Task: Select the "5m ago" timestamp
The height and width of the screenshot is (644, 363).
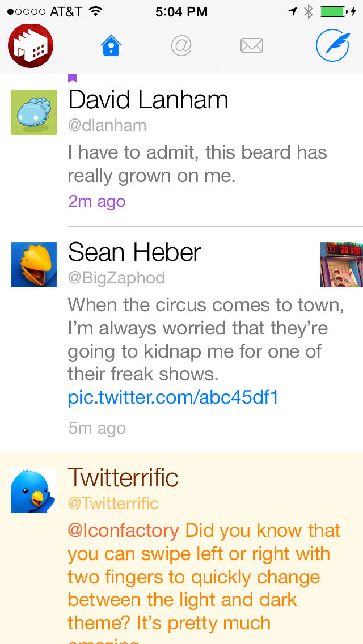Action: 97,428
